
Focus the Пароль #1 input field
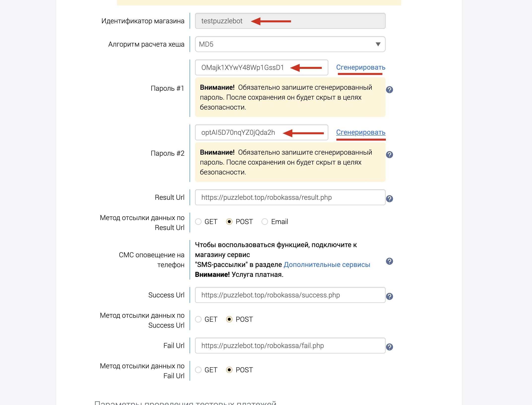pyautogui.click(x=262, y=67)
